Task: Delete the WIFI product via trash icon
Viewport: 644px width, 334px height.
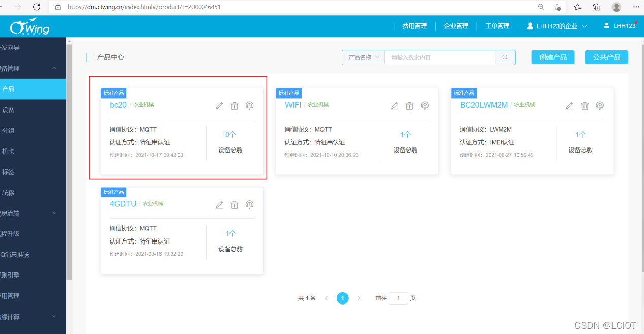Action: (409, 106)
